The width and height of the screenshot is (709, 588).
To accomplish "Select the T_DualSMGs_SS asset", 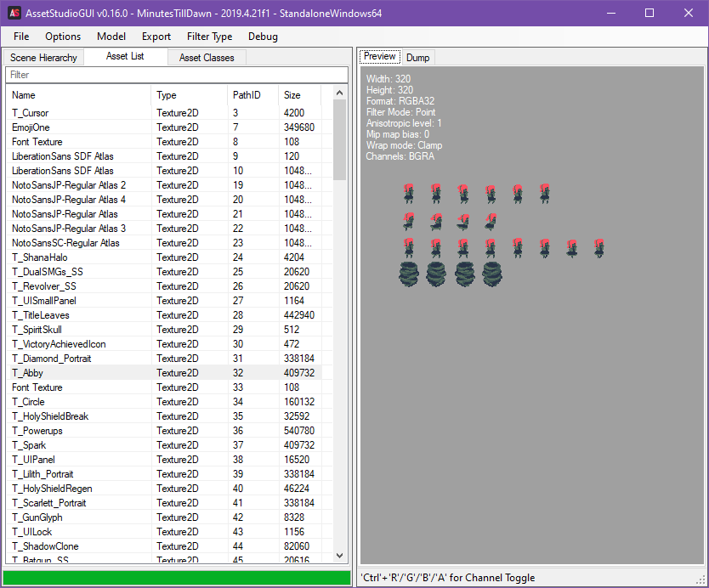I will pyautogui.click(x=164, y=272).
